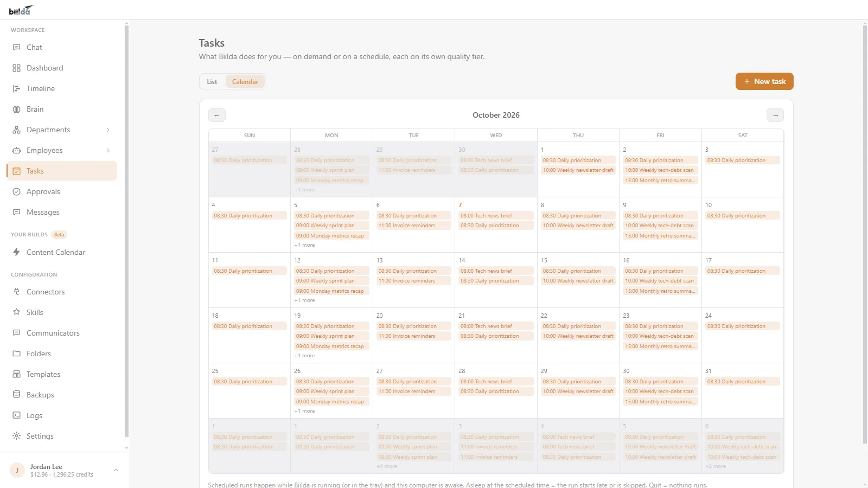The image size is (868, 488).
Task: Open the Connectors plug icon
Action: tap(16, 292)
